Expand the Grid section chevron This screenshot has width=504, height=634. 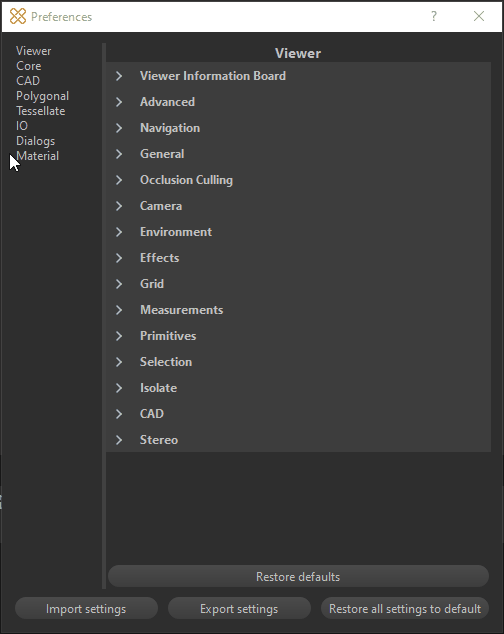[119, 284]
